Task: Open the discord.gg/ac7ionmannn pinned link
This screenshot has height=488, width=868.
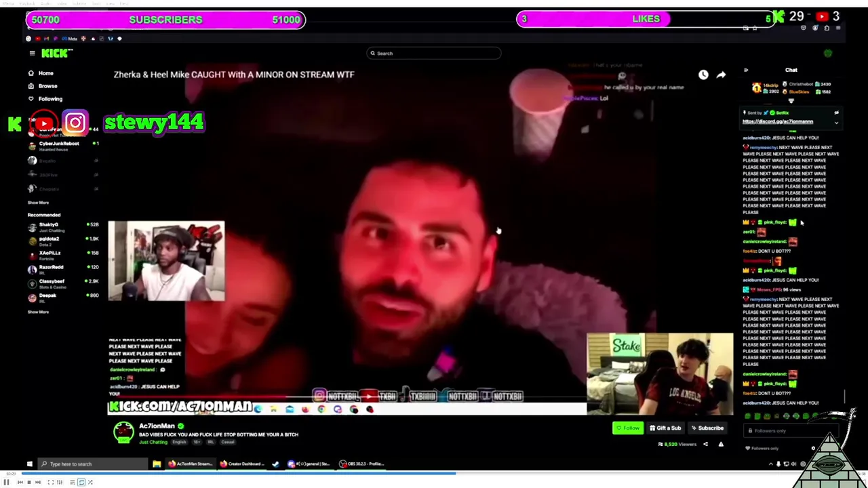Action: pos(778,121)
